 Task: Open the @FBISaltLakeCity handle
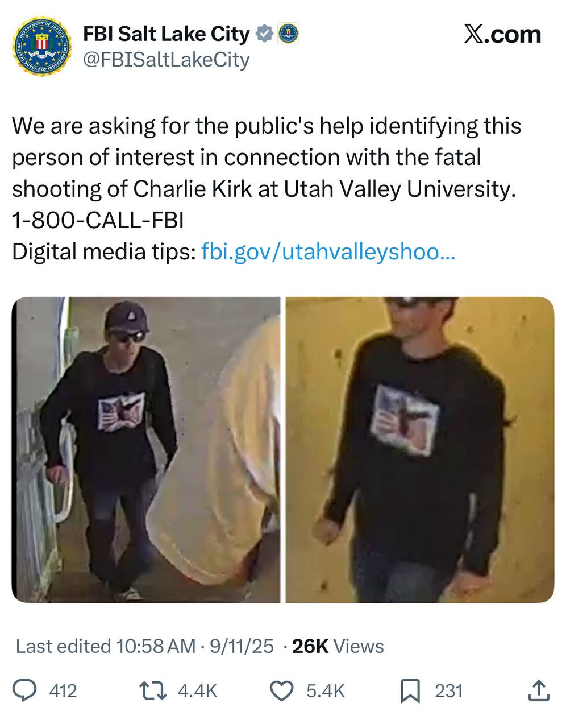167,59
